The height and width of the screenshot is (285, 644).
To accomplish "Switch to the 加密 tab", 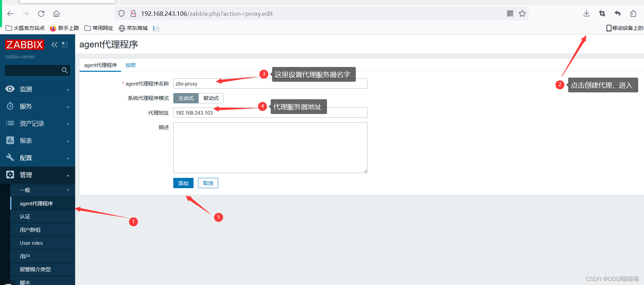I will click(x=130, y=65).
